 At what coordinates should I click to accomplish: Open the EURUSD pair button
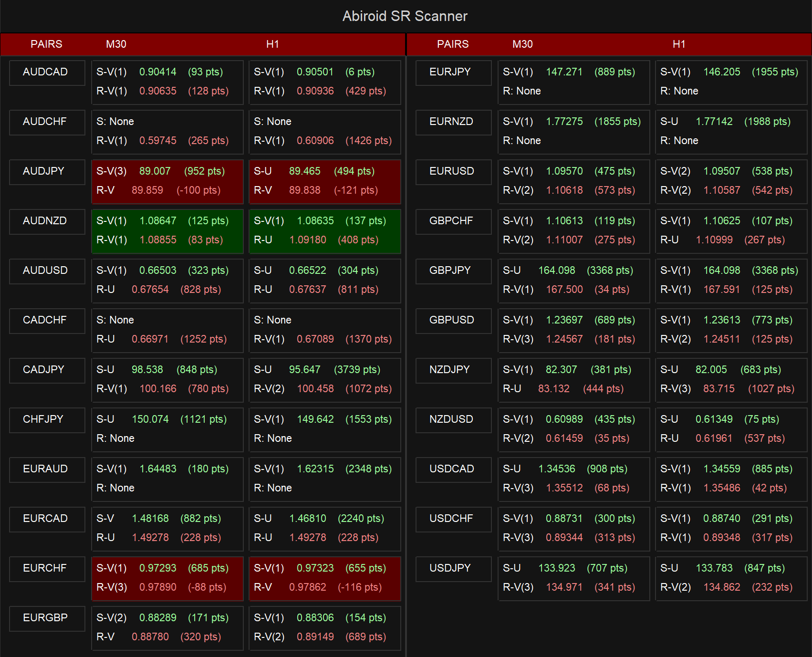point(454,172)
